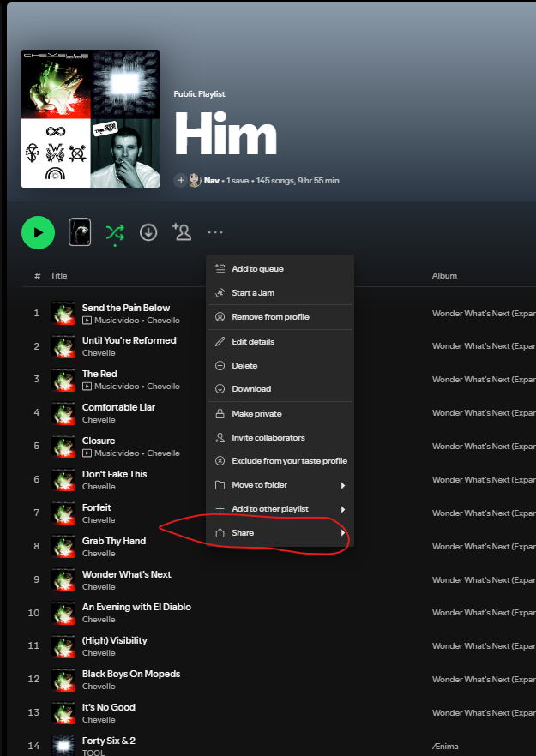Open the small album preview beside play button
The height and width of the screenshot is (756, 536).
click(80, 232)
